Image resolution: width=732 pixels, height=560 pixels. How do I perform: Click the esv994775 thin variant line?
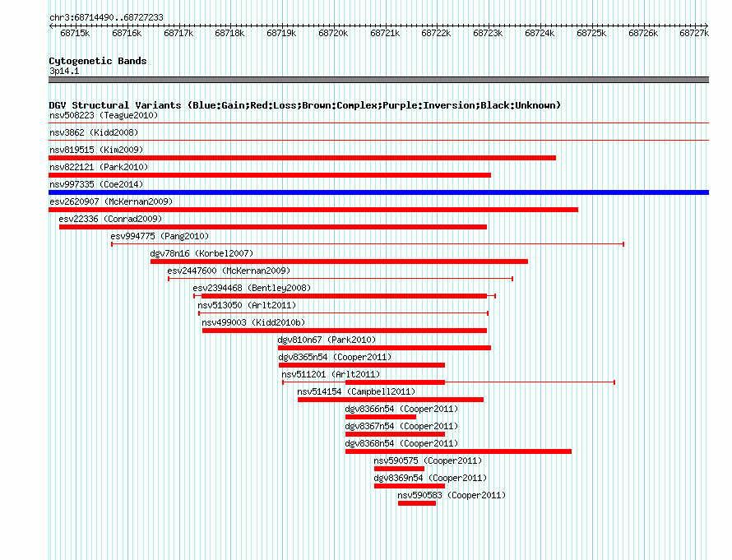click(368, 244)
